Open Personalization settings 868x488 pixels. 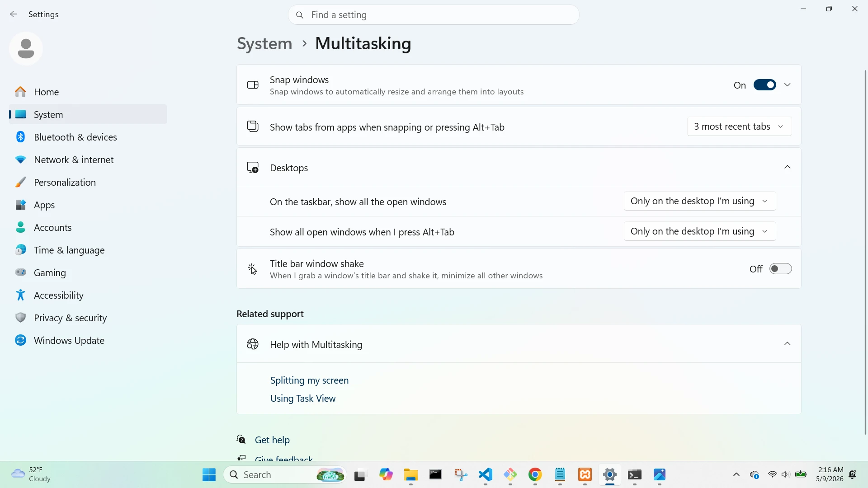[88, 182]
